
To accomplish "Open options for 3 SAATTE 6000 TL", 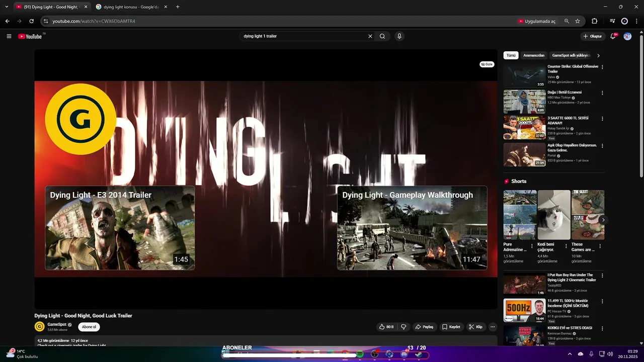I will pyautogui.click(x=602, y=119).
